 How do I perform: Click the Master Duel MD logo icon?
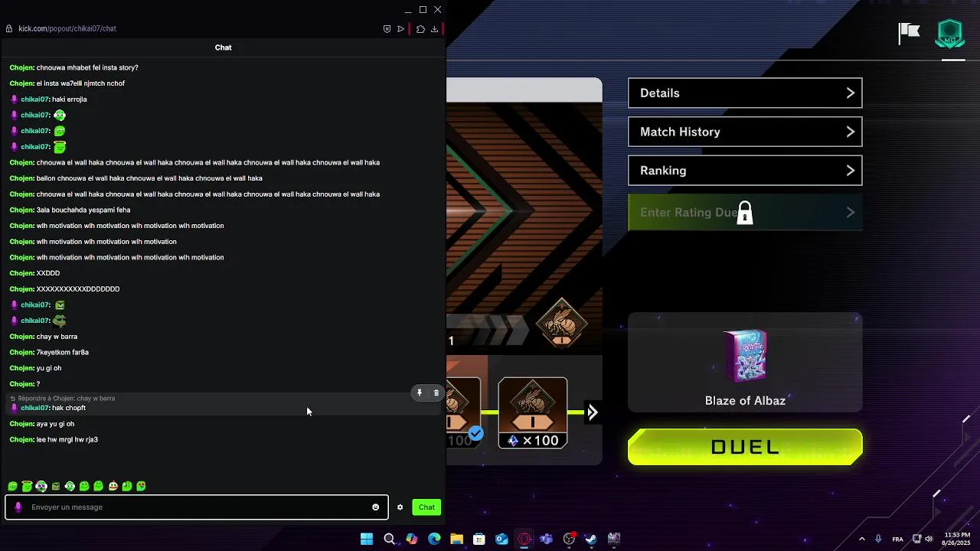click(x=950, y=34)
